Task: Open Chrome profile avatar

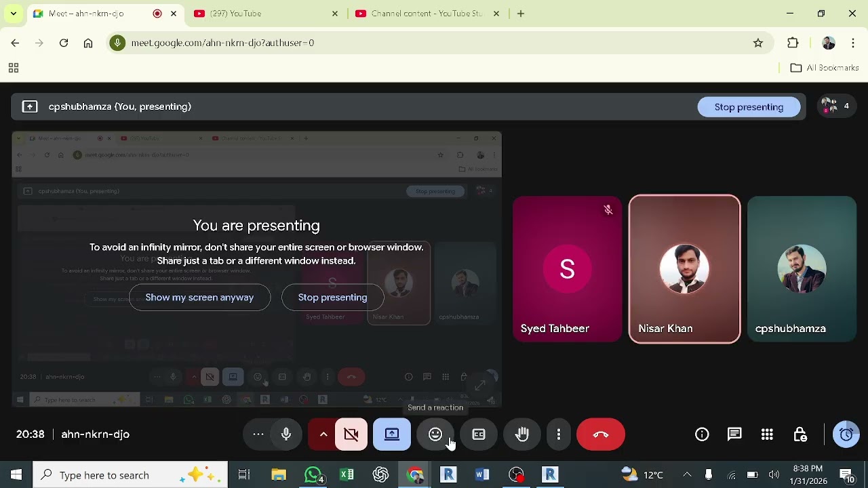Action: tap(828, 43)
